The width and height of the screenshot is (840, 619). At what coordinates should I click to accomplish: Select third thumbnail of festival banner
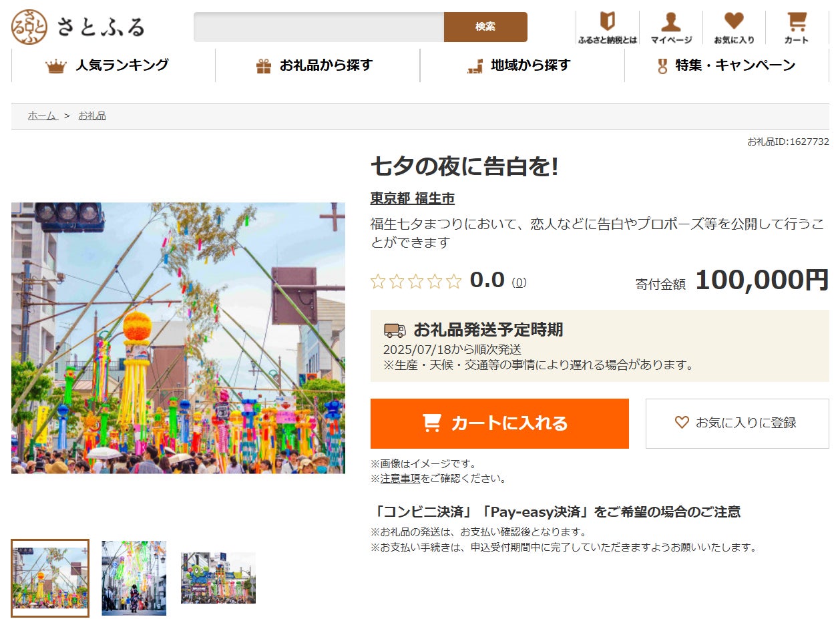click(x=218, y=578)
